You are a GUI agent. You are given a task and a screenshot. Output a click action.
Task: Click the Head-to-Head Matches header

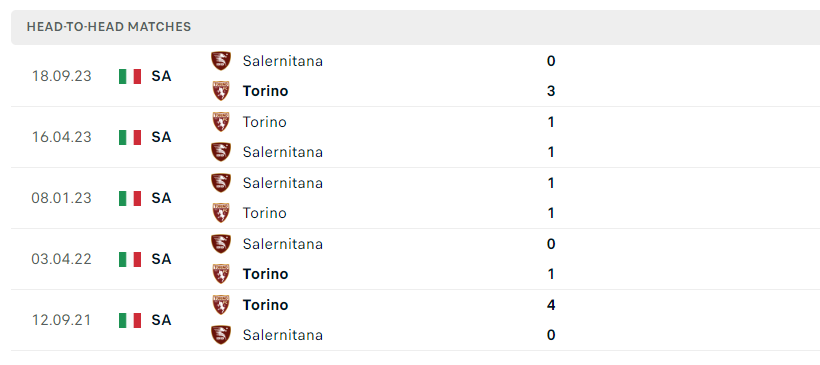[109, 27]
